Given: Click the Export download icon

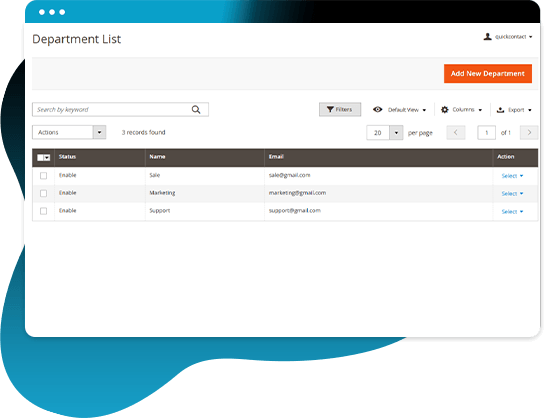Looking at the screenshot, I should (x=500, y=110).
